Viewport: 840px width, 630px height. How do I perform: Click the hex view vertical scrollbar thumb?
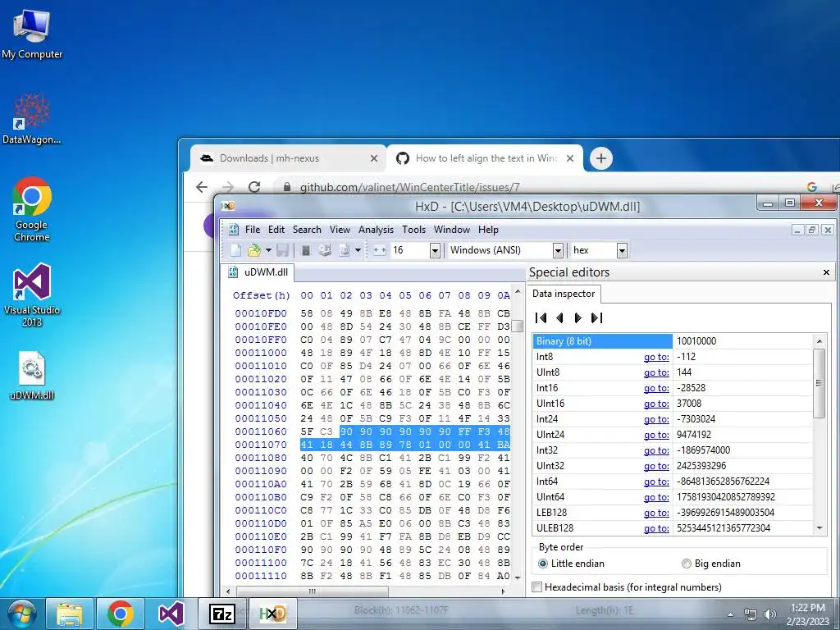(518, 326)
